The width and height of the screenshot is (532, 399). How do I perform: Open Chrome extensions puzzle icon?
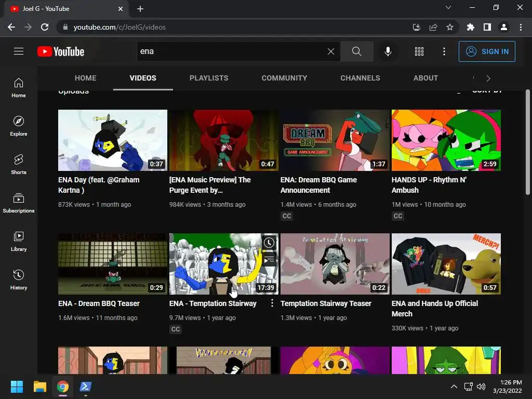coord(471,27)
